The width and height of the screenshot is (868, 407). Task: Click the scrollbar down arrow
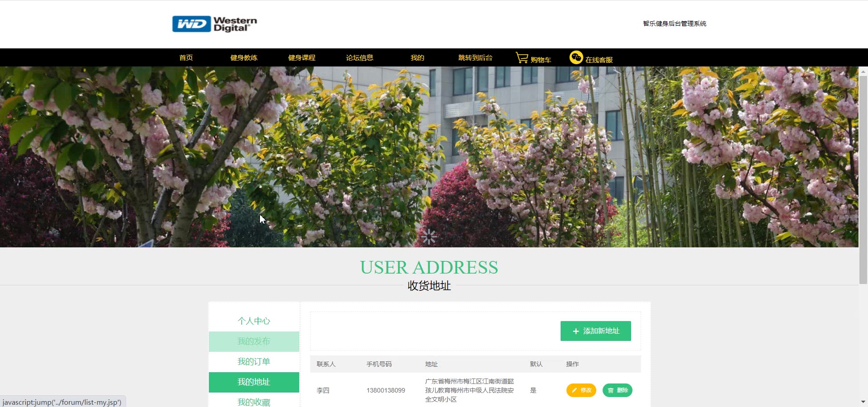click(x=863, y=402)
